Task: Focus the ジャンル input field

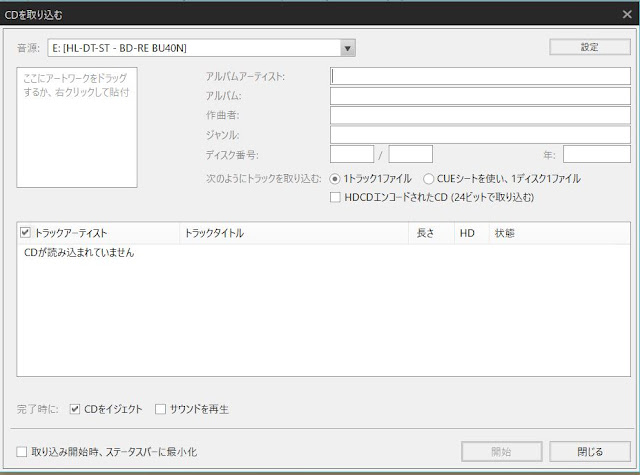Action: pos(480,135)
